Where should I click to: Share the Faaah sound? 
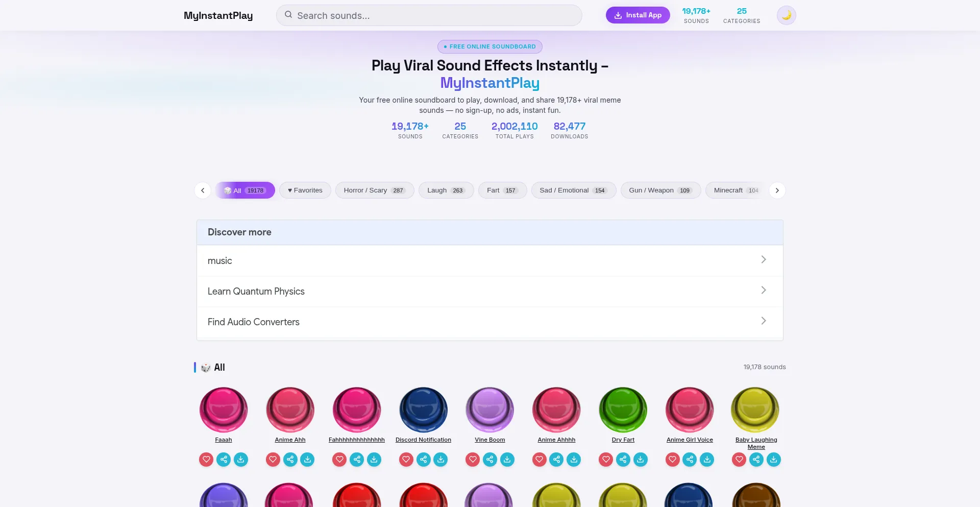[224, 460]
